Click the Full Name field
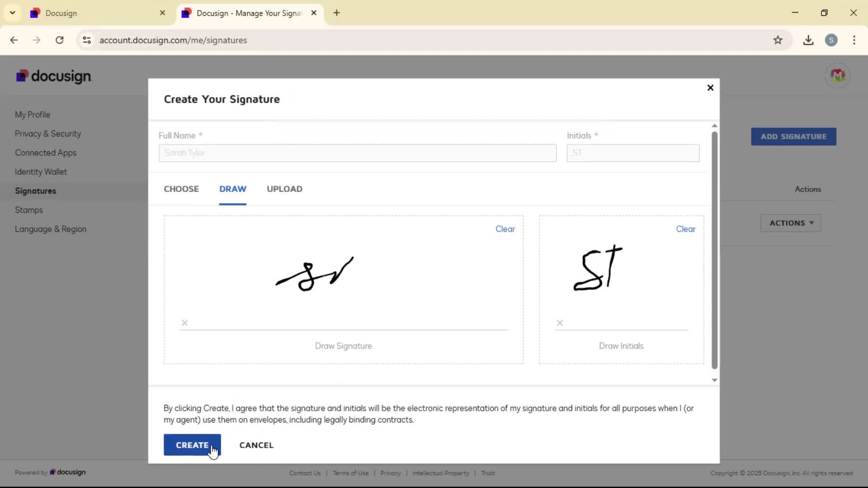The image size is (868, 488). pos(358,153)
